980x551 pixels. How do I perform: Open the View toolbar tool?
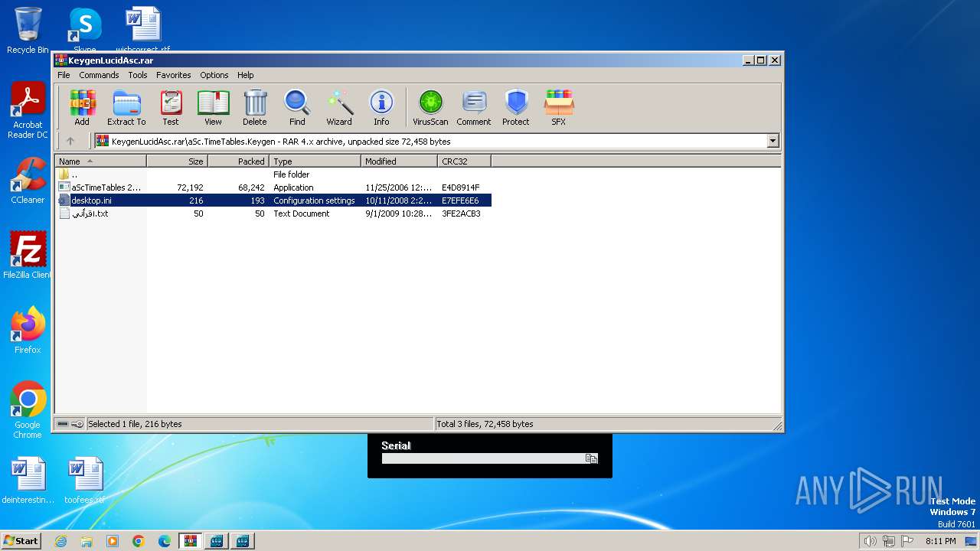click(213, 108)
